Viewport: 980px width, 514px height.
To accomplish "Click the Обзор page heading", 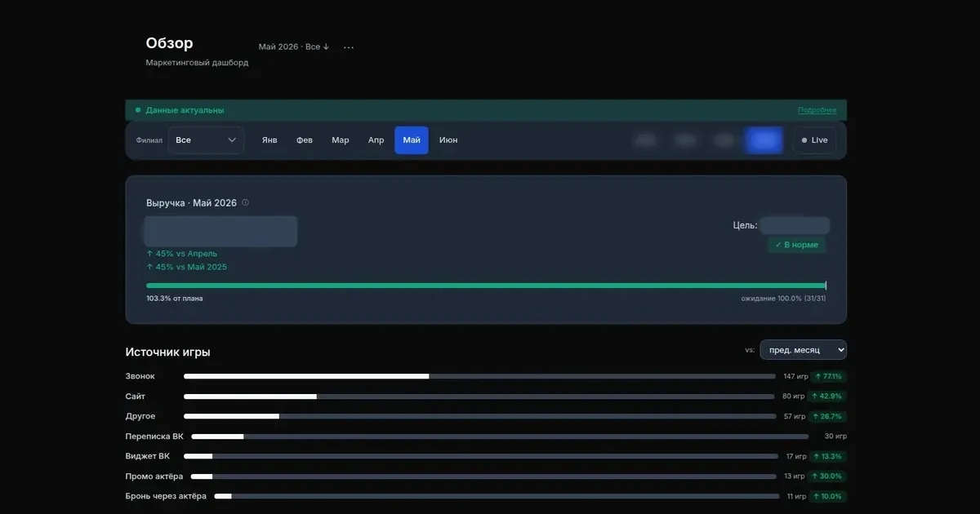I will [169, 43].
